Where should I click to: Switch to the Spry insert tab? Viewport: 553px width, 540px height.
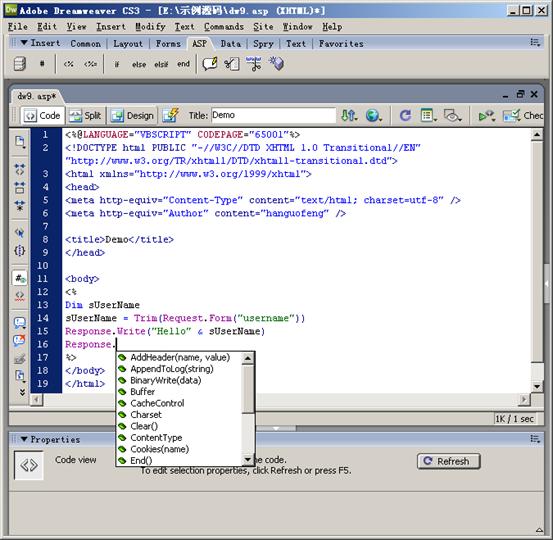(x=263, y=44)
